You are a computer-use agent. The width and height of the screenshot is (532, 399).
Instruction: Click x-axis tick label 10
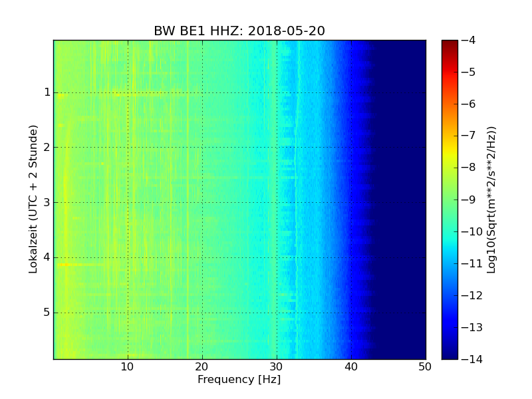coord(127,367)
